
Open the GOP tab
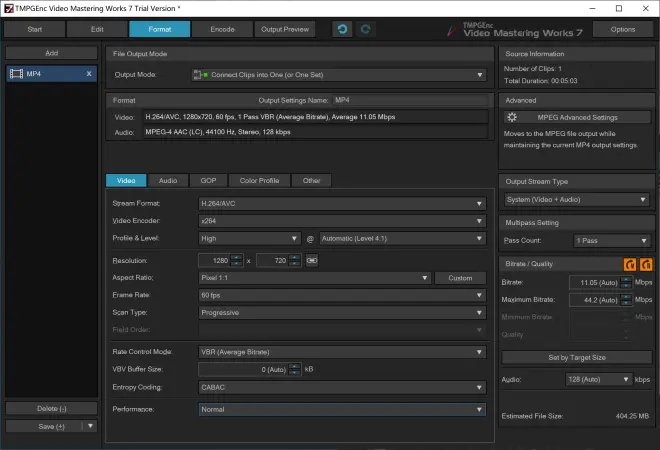[208, 181]
